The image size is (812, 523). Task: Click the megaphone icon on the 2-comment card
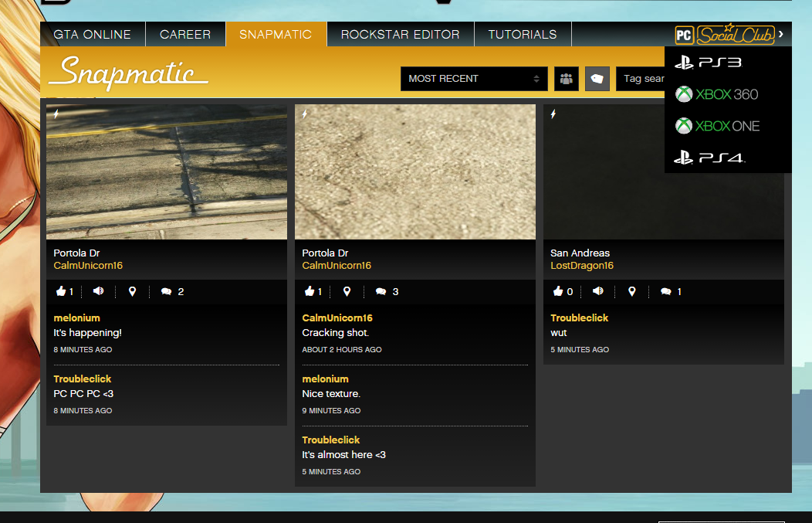tap(98, 291)
